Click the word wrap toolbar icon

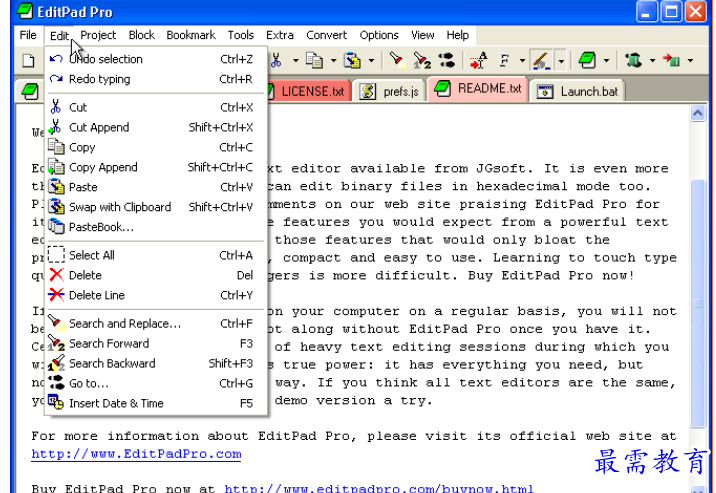pyautogui.click(x=479, y=60)
